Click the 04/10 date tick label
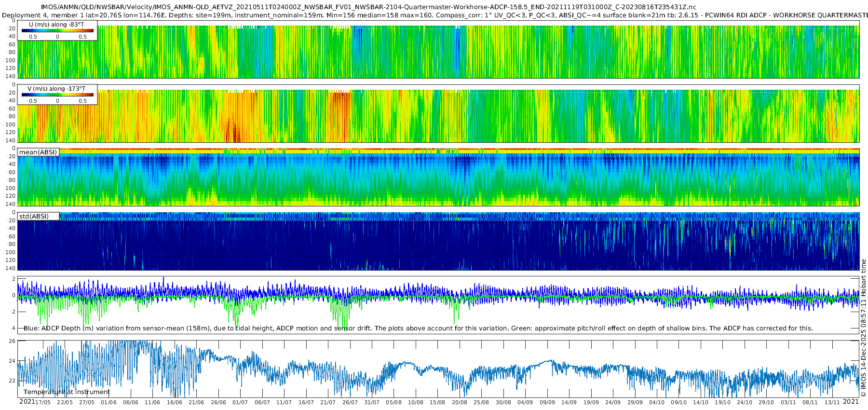Screen dimensions: 868x410 (657, 402)
